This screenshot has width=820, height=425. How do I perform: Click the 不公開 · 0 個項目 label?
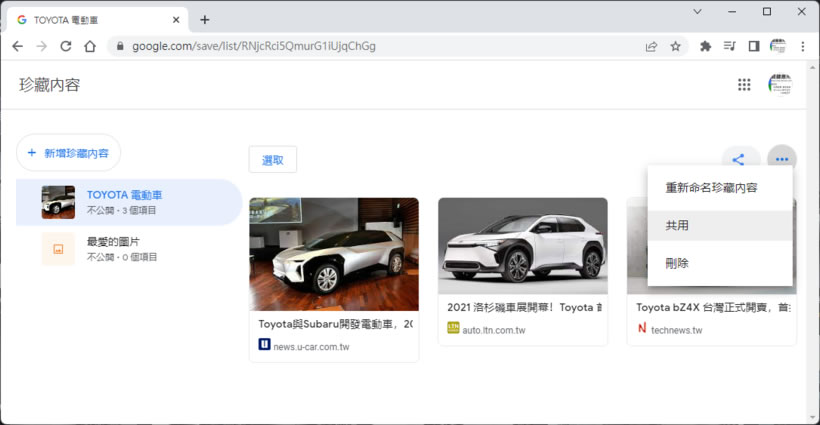(122, 257)
